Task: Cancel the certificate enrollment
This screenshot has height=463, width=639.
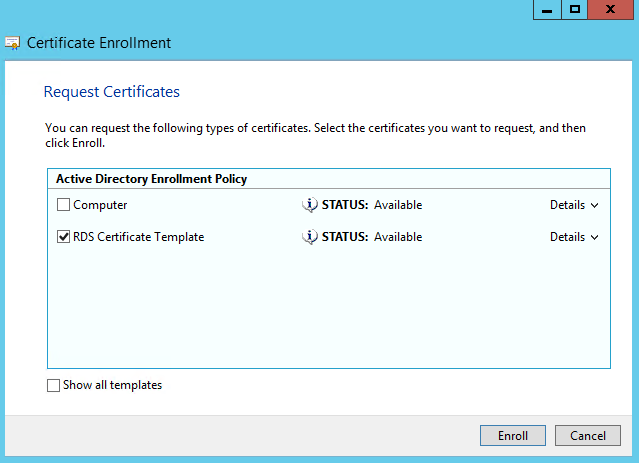Action: (588, 436)
